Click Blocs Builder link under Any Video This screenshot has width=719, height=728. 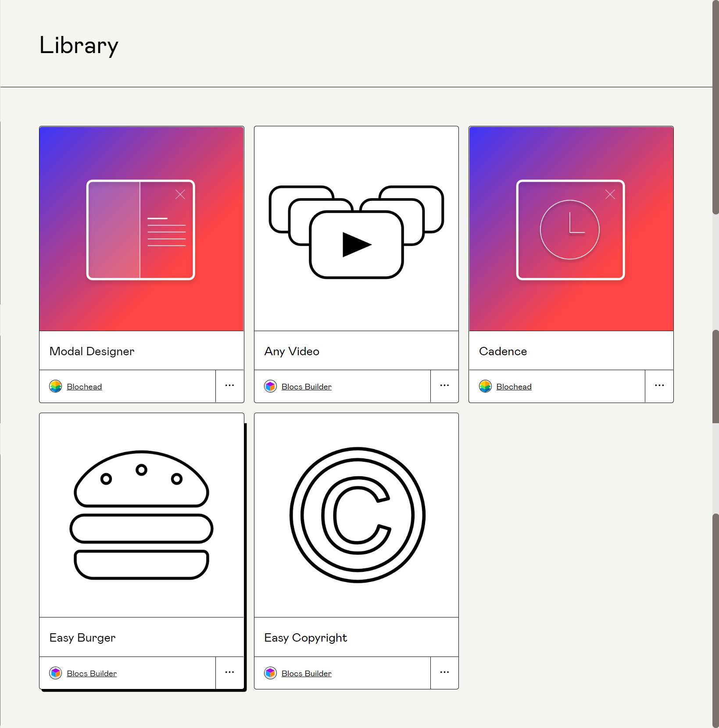[x=306, y=387]
